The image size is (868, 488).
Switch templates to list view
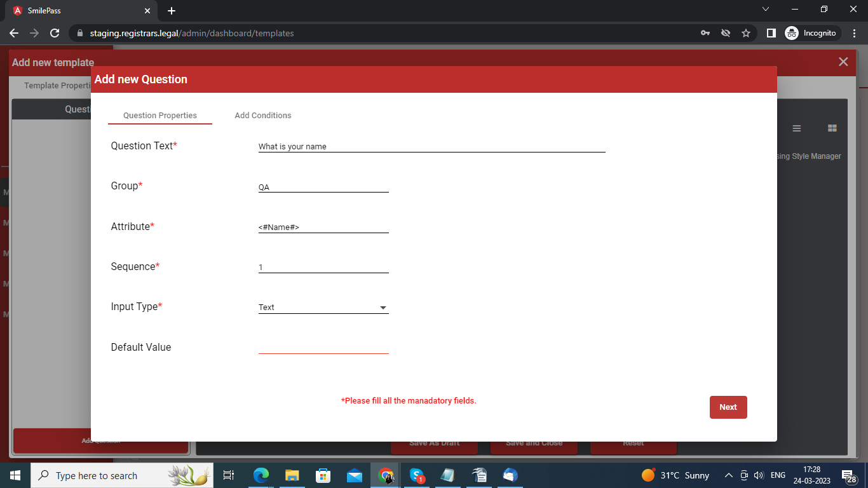pos(797,128)
